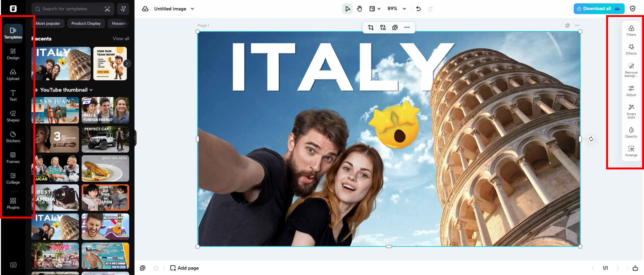Open the Filters panel
Viewport: 644px width, 275px height.
pos(631,30)
